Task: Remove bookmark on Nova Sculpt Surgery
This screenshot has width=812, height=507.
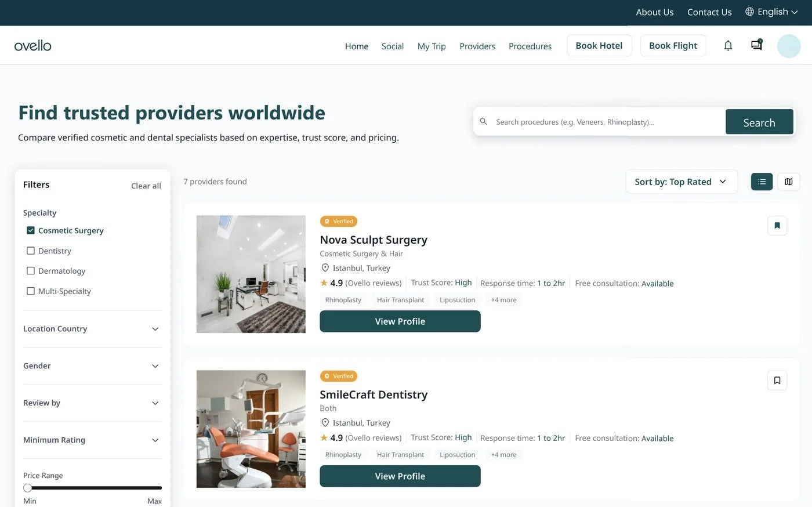Action: pos(777,226)
